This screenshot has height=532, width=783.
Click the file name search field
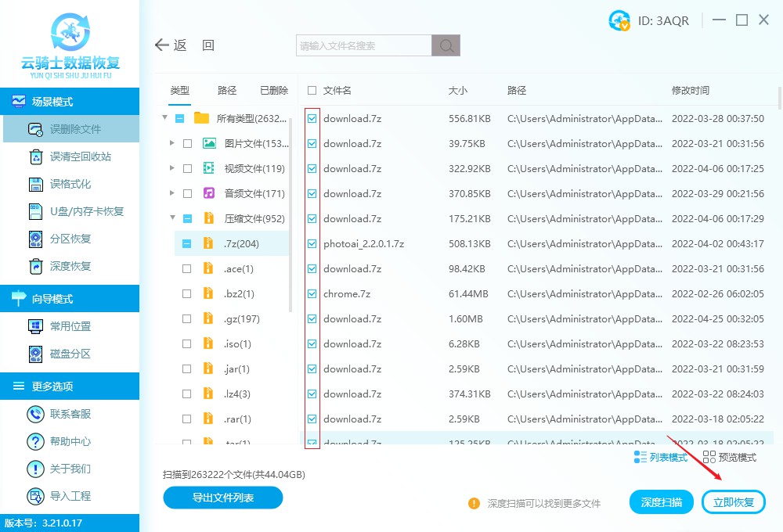tap(363, 45)
